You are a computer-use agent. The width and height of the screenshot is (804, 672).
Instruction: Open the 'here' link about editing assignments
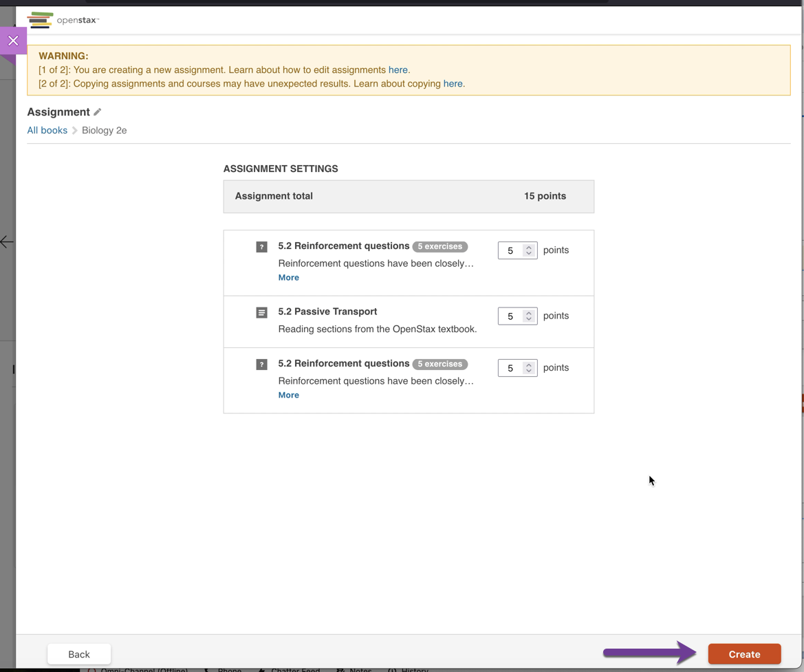[398, 69]
